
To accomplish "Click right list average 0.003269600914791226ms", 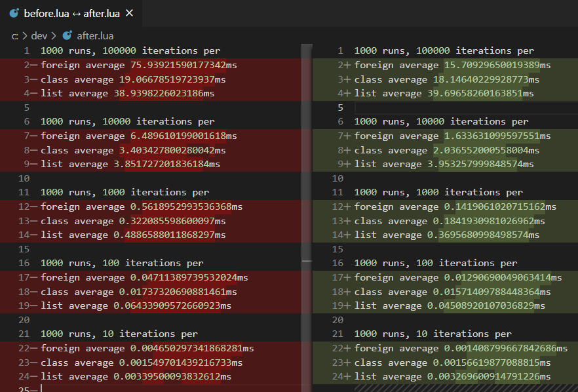I will (452, 377).
